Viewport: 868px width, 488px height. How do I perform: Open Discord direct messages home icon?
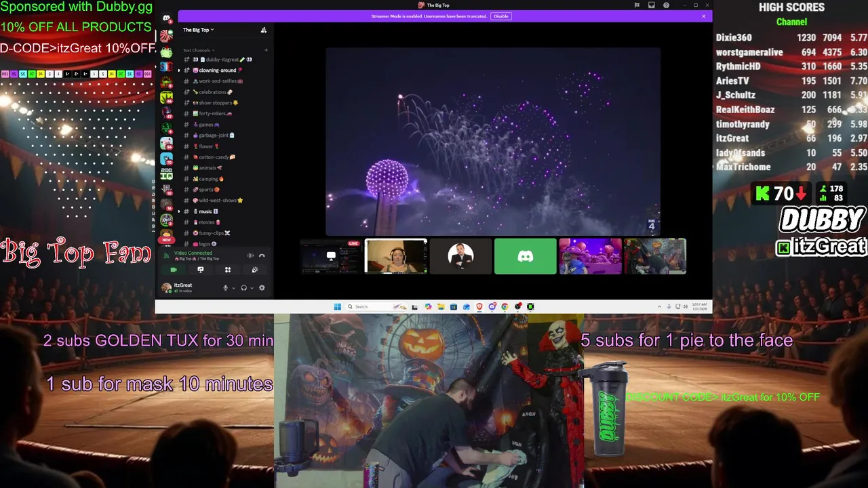coord(166,18)
